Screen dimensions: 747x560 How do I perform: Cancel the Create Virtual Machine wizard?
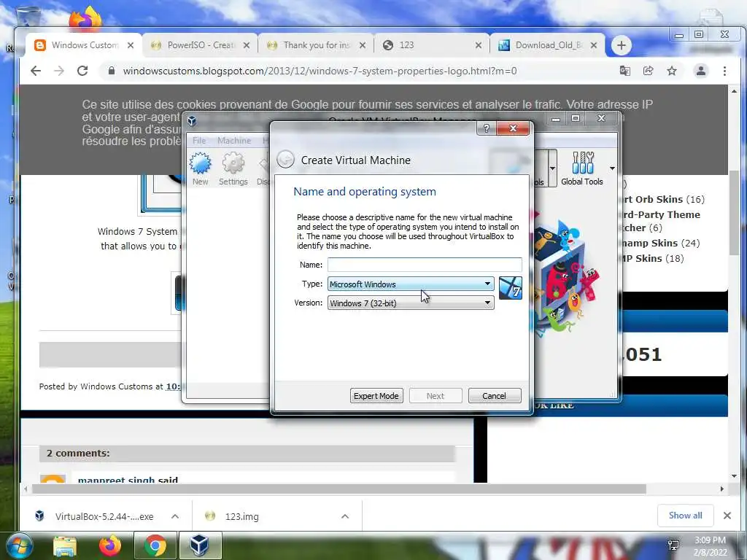point(495,396)
